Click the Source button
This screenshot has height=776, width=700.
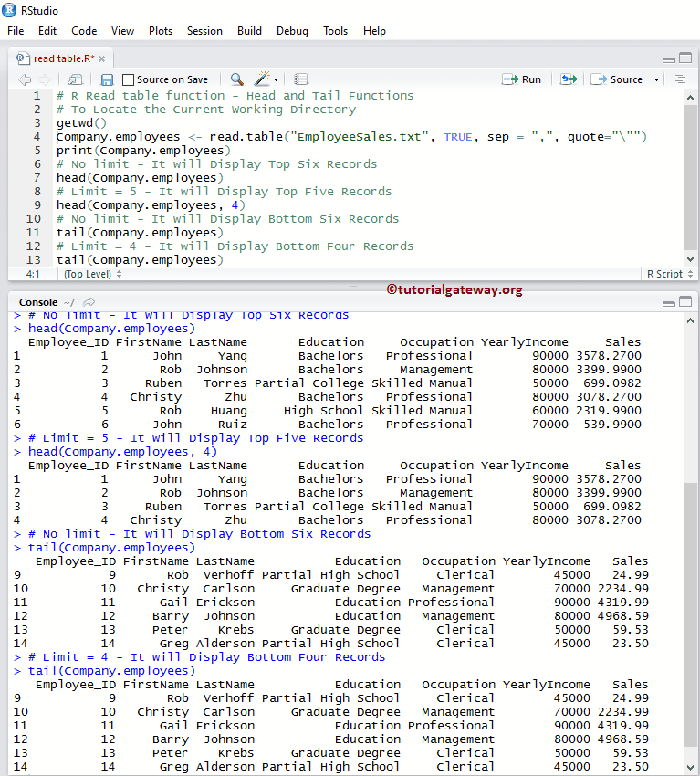(618, 79)
